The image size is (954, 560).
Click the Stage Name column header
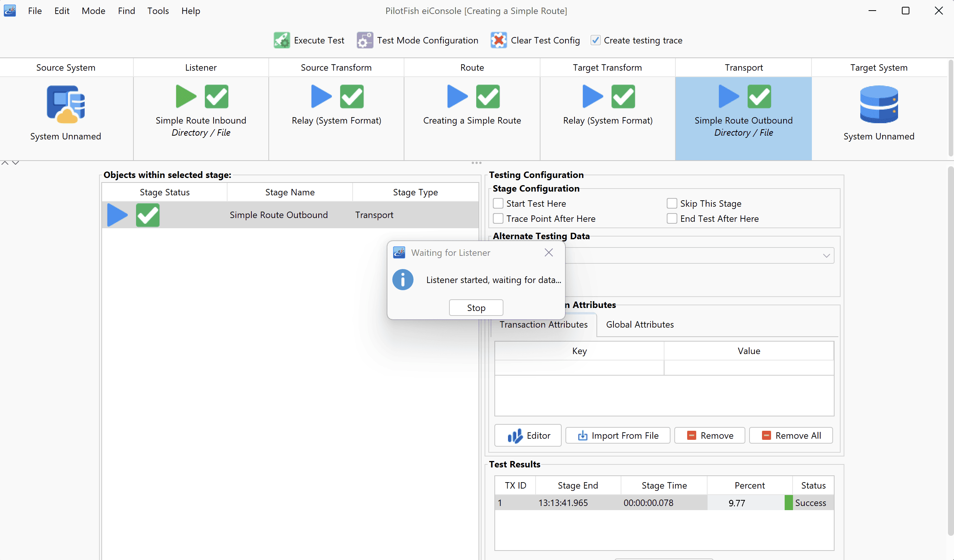click(x=290, y=192)
